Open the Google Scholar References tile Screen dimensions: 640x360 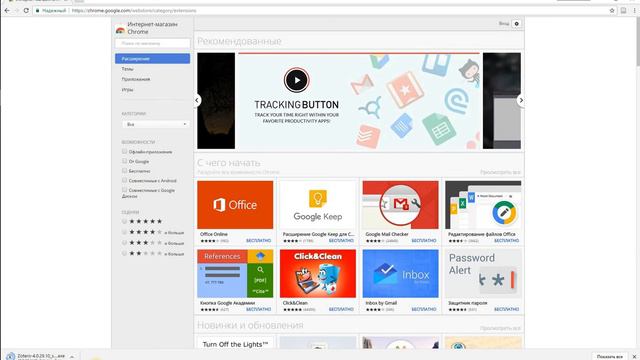(x=235, y=273)
